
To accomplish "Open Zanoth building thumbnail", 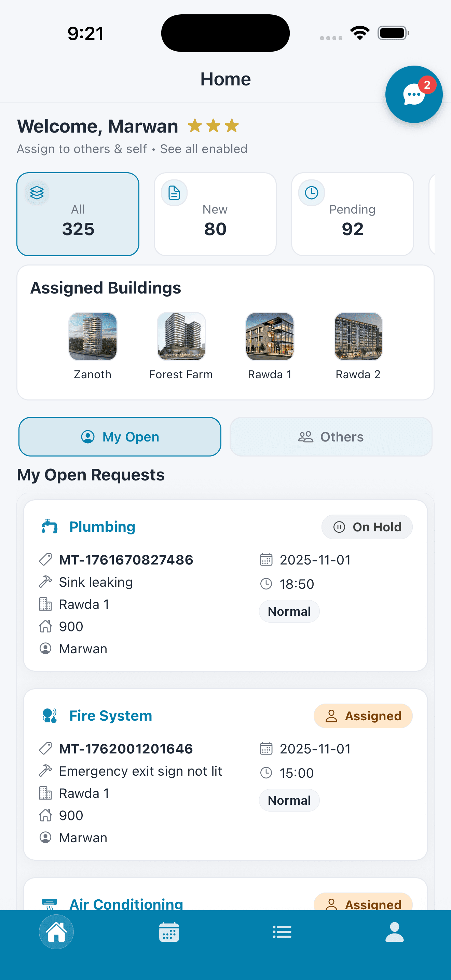I will (93, 336).
